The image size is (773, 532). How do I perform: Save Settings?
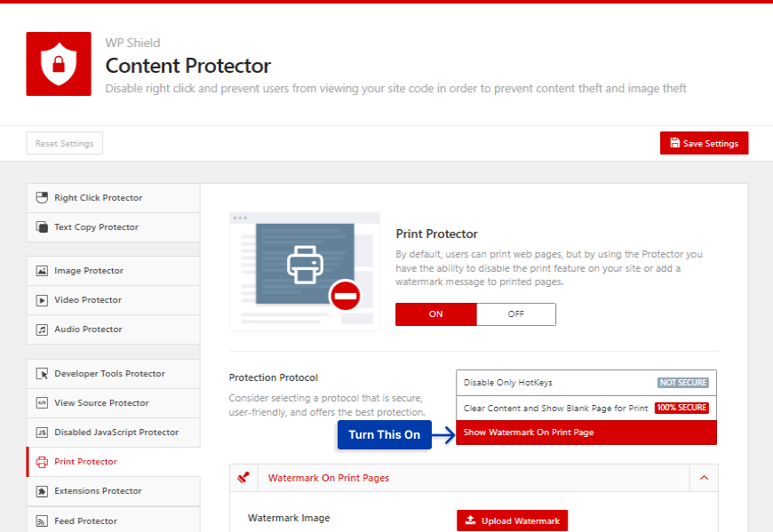click(704, 143)
